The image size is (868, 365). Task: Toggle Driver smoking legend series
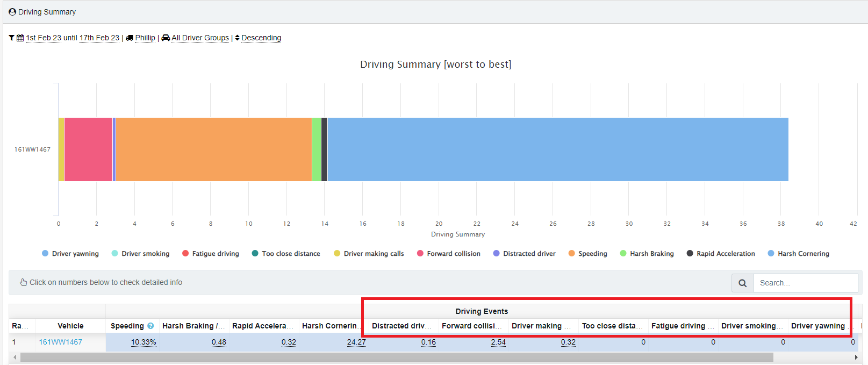coord(140,254)
